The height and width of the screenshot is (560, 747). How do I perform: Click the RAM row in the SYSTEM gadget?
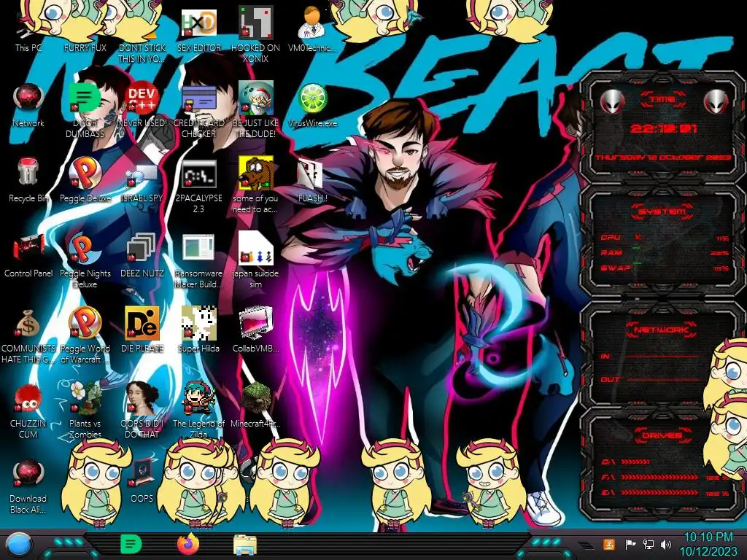click(664, 252)
